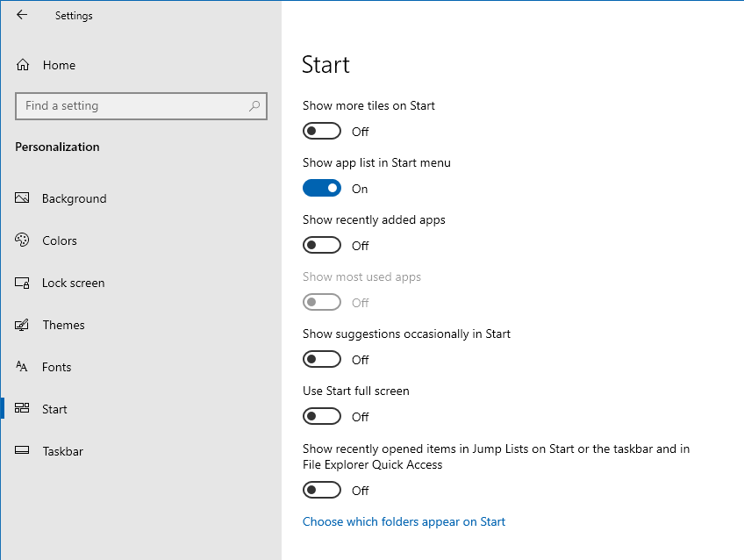
Task: Click the magnifier icon in the search box
Action: coord(254,105)
